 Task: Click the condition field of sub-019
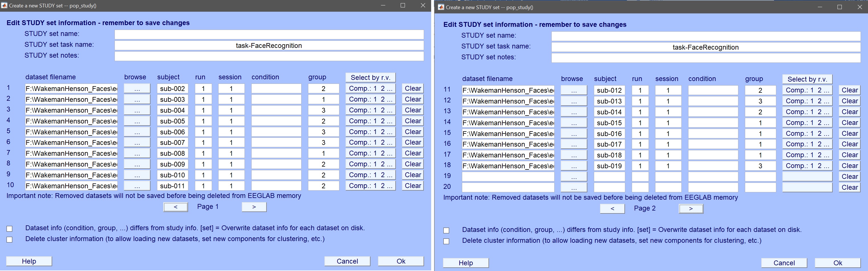[x=713, y=166]
